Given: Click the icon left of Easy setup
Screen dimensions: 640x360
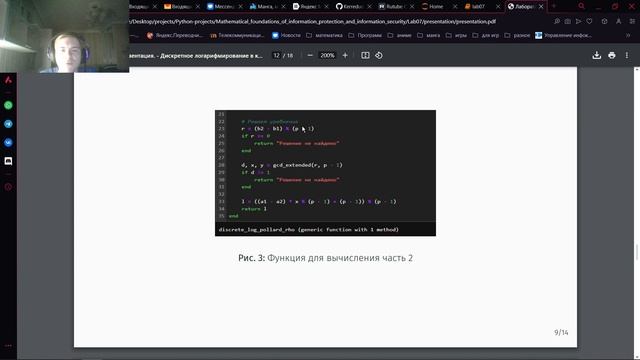Looking at the screenshot, I should tap(619, 21).
